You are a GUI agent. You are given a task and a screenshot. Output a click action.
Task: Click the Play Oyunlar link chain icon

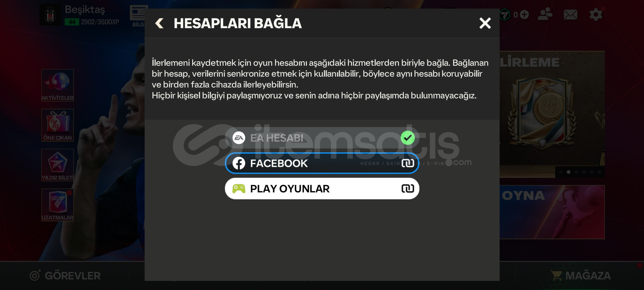point(408,189)
